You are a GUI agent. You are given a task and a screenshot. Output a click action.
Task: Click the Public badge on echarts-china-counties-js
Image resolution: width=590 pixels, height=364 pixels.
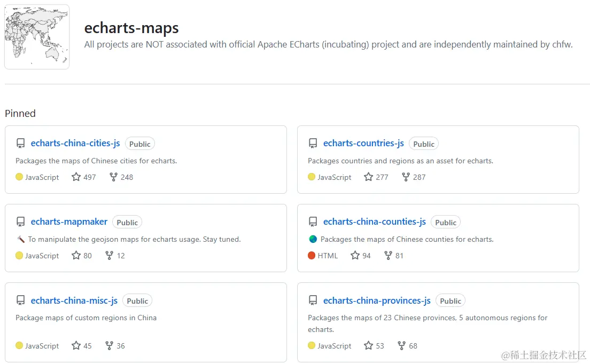446,223
